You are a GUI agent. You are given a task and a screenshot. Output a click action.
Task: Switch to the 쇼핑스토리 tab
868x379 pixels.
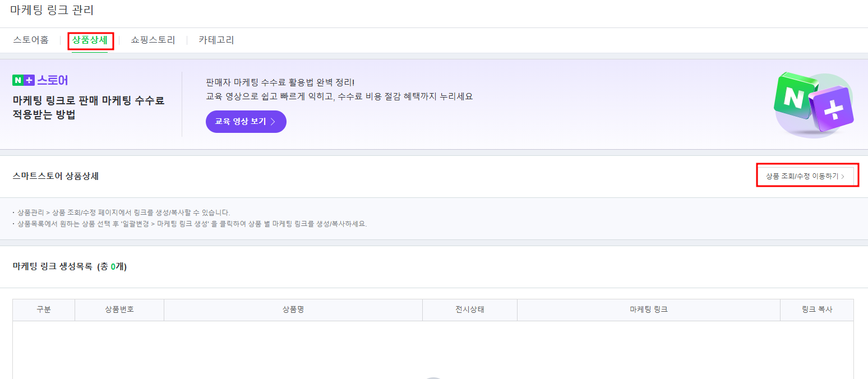tap(153, 40)
